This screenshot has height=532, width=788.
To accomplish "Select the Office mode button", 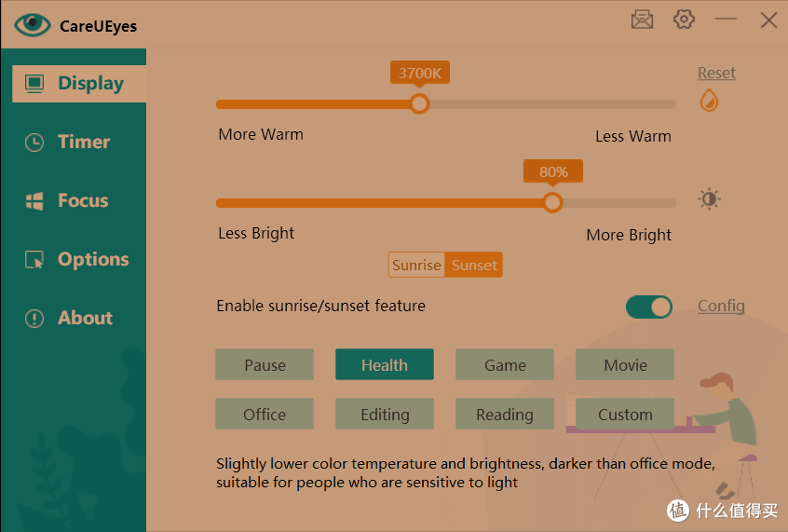I will [x=265, y=414].
